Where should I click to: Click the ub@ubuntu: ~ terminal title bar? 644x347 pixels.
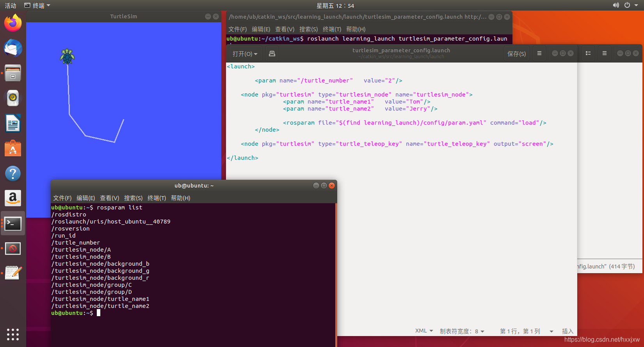coord(194,186)
